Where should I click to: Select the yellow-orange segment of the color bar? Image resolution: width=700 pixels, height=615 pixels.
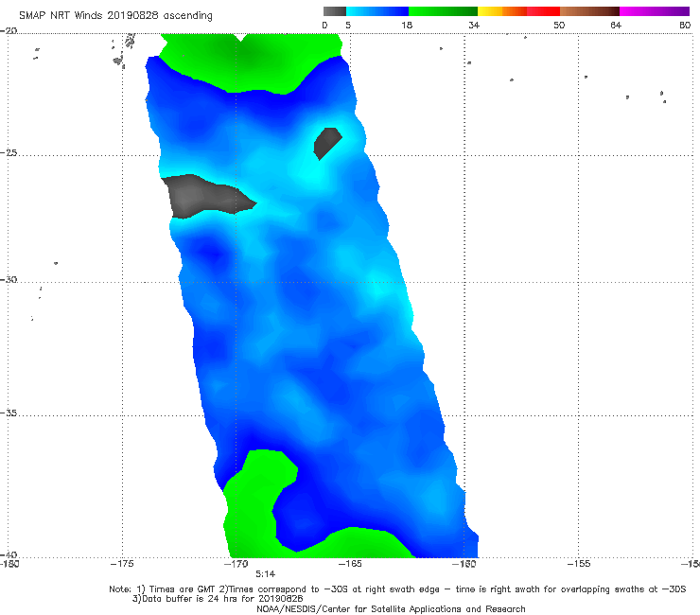502,11
